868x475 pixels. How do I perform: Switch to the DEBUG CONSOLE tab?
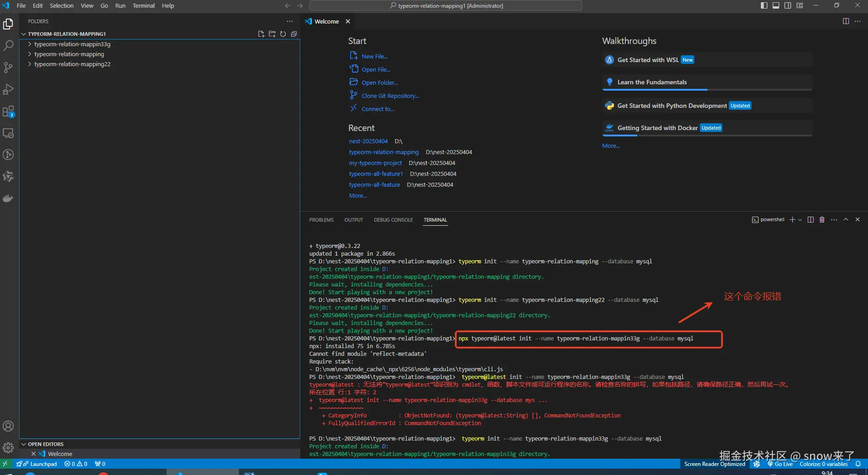click(393, 220)
